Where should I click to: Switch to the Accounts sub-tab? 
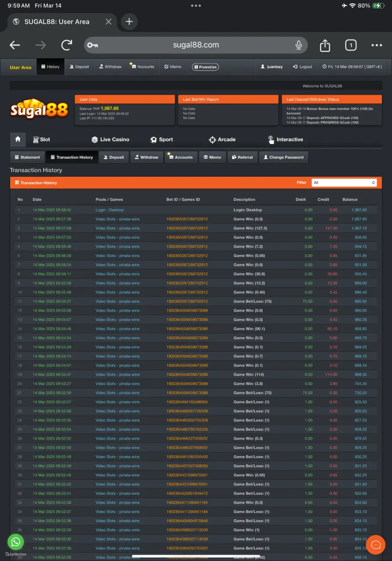[181, 157]
